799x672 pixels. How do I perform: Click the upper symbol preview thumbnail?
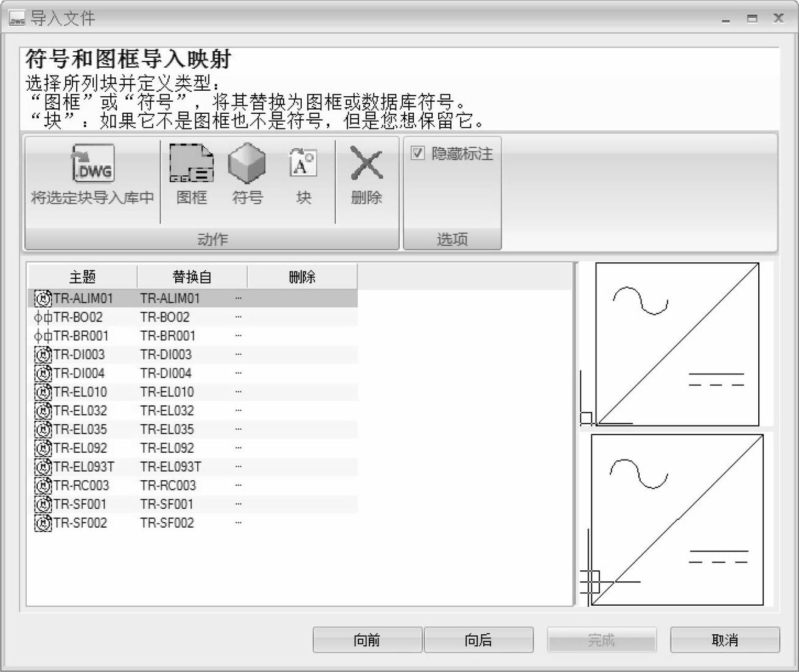point(675,345)
